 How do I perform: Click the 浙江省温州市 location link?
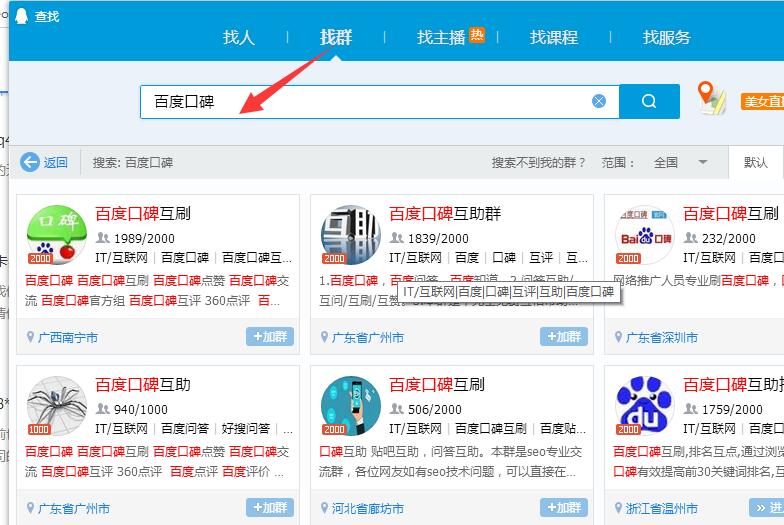pyautogui.click(x=662, y=508)
